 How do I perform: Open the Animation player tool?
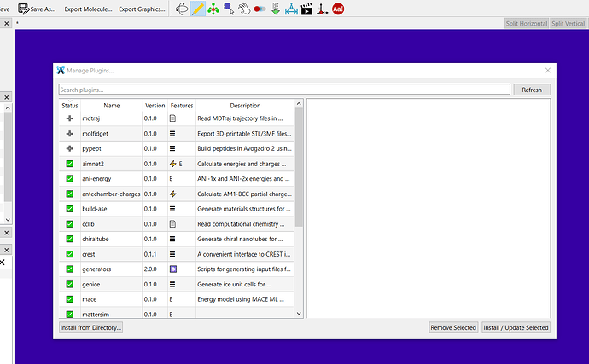(x=306, y=9)
